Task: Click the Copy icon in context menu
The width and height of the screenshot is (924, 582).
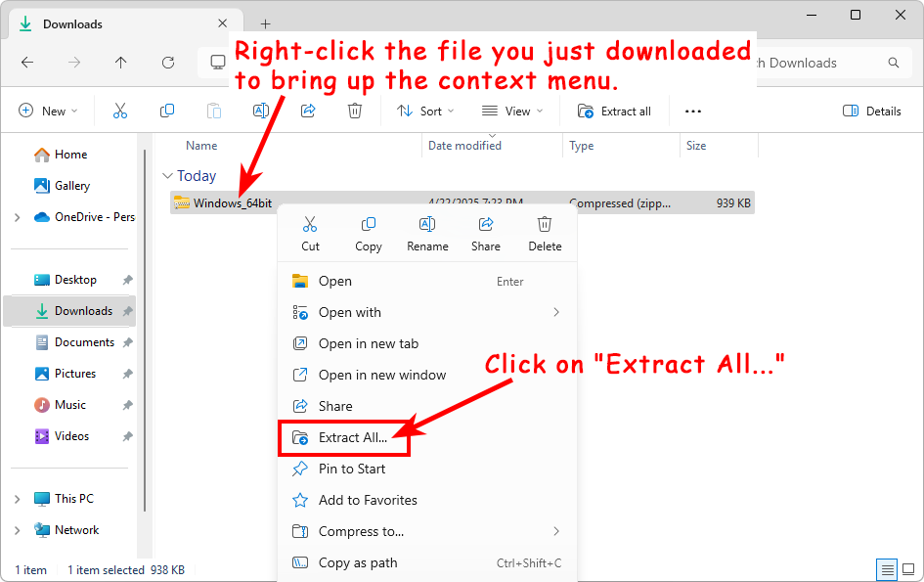Action: click(369, 233)
